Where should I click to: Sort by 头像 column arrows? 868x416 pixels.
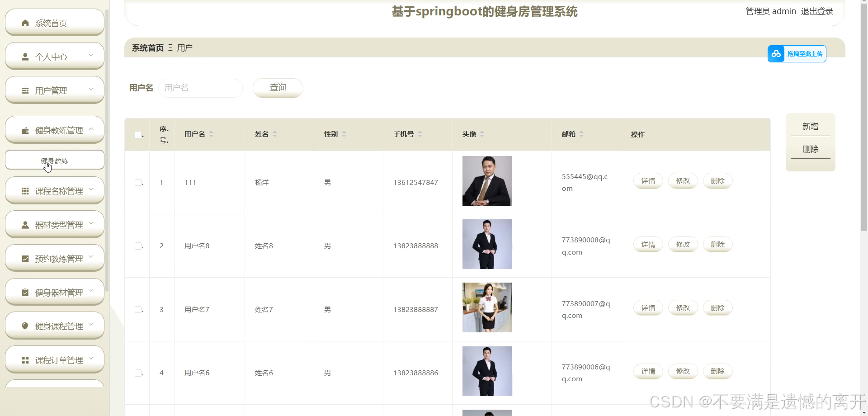(482, 134)
